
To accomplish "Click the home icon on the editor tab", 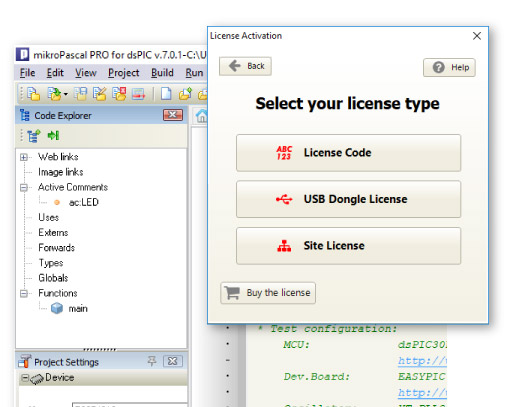I will (201, 116).
